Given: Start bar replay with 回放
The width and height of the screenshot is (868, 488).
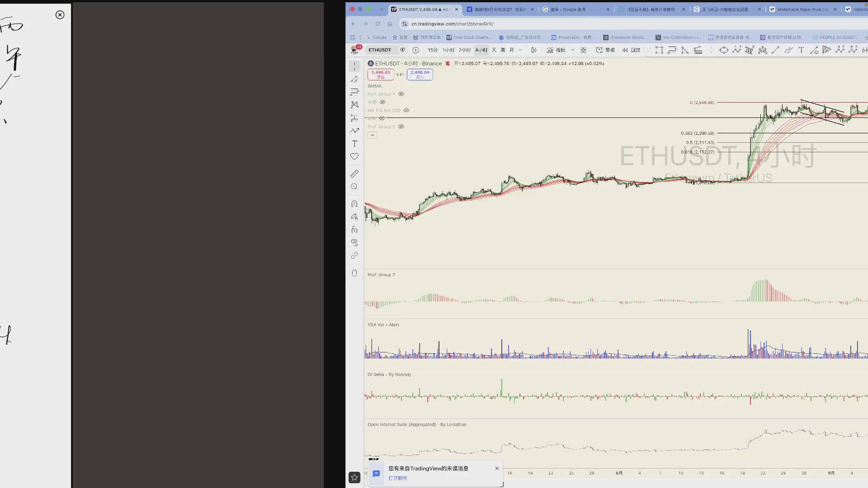Looking at the screenshot, I should click(631, 50).
